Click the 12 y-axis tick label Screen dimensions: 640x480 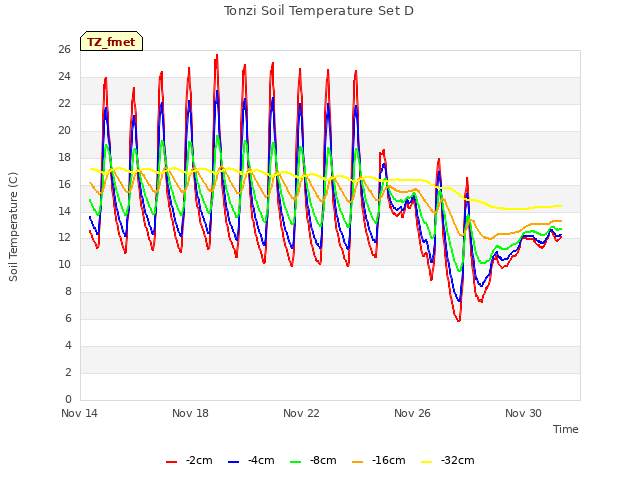pos(64,238)
